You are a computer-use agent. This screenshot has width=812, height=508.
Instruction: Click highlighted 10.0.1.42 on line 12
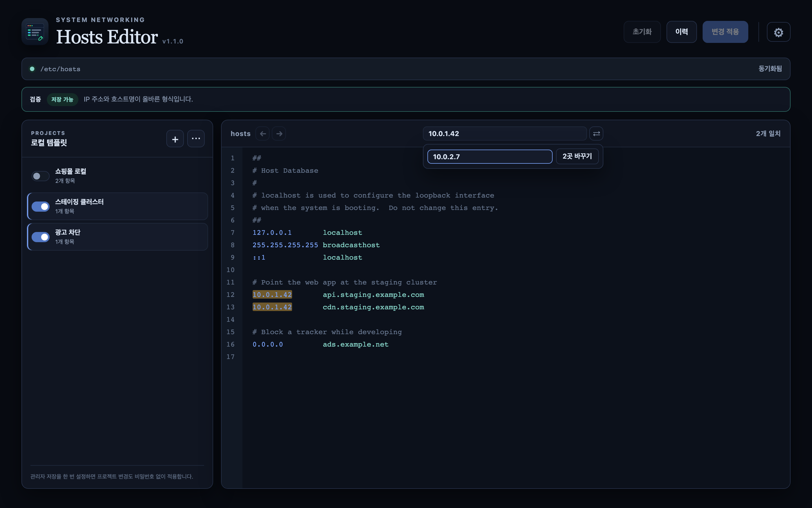tap(272, 295)
